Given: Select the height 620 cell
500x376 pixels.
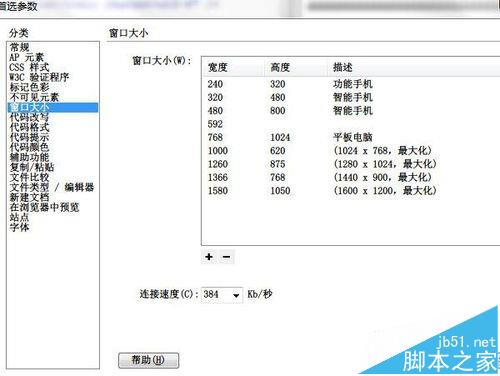Looking at the screenshot, I should 278,151.
